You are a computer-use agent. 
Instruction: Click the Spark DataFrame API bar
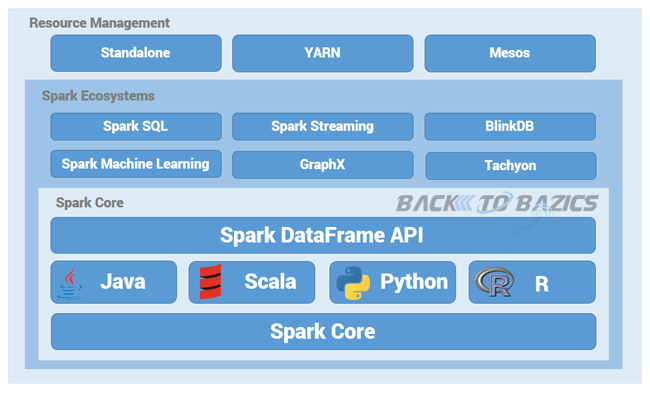(323, 235)
